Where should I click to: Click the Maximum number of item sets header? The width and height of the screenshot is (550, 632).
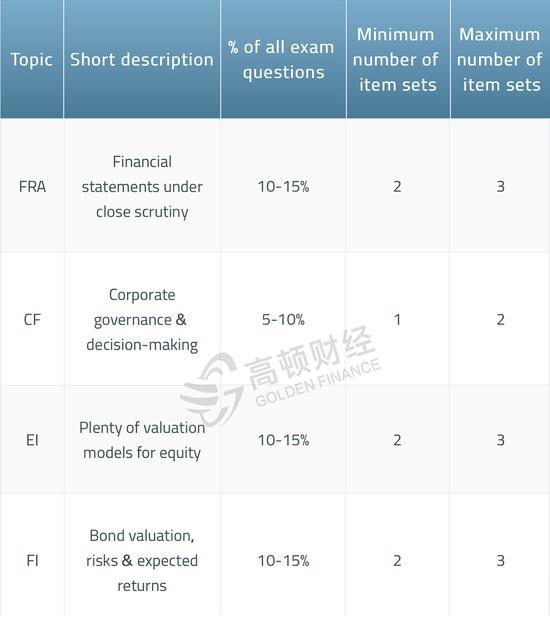tap(500, 59)
